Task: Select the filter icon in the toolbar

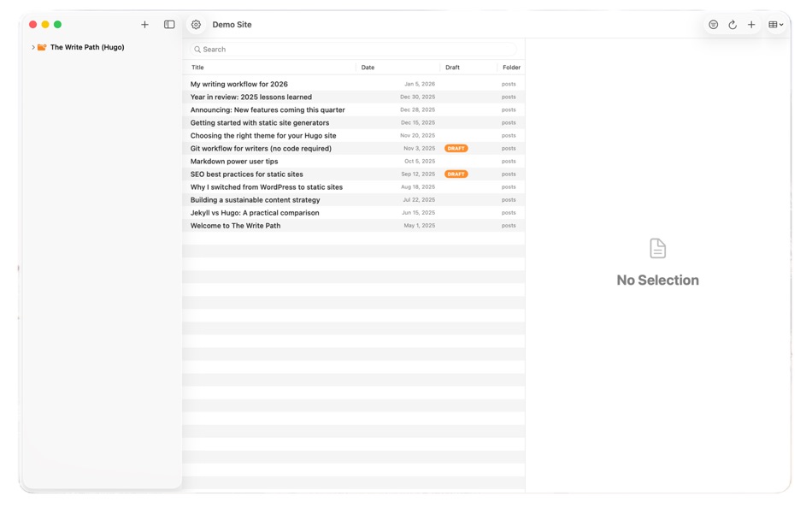Action: [714, 24]
